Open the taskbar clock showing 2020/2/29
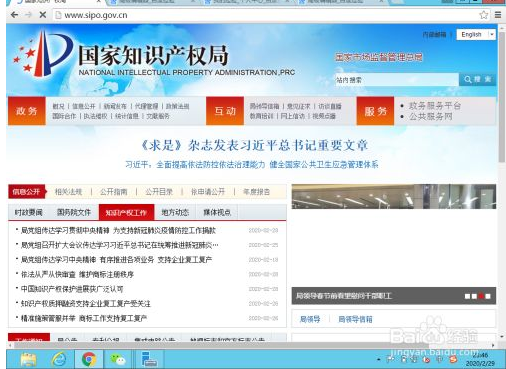Image resolution: width=506 pixels, height=369 pixels. 480,360
